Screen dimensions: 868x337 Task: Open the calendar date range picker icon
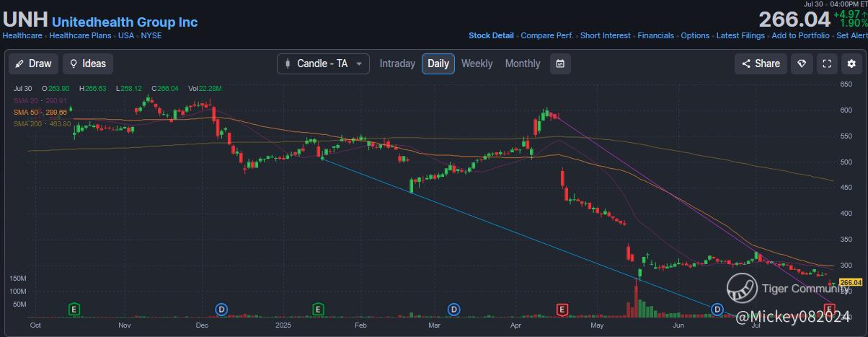560,64
